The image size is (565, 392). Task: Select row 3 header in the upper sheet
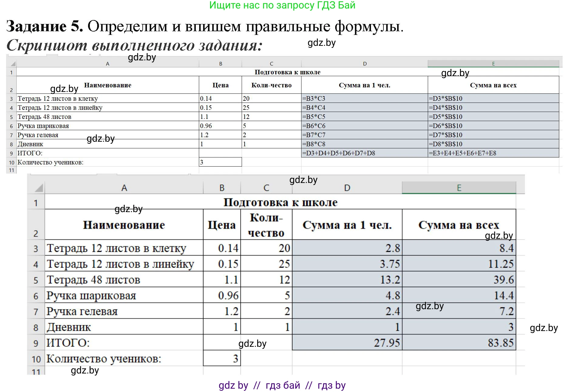point(12,99)
